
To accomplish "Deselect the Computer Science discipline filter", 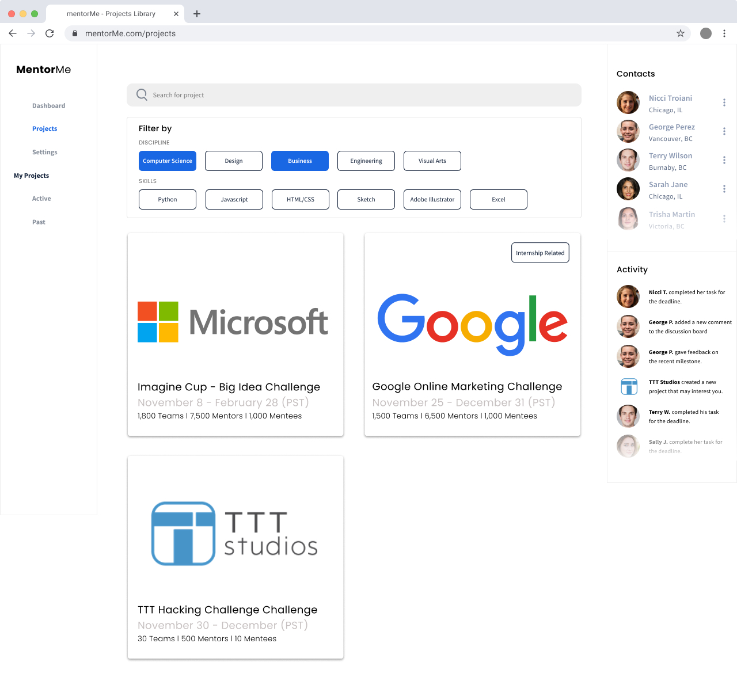I will click(168, 161).
